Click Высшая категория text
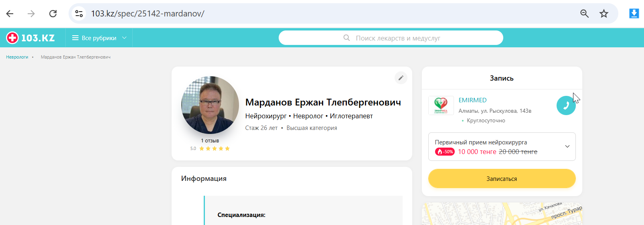 point(312,128)
